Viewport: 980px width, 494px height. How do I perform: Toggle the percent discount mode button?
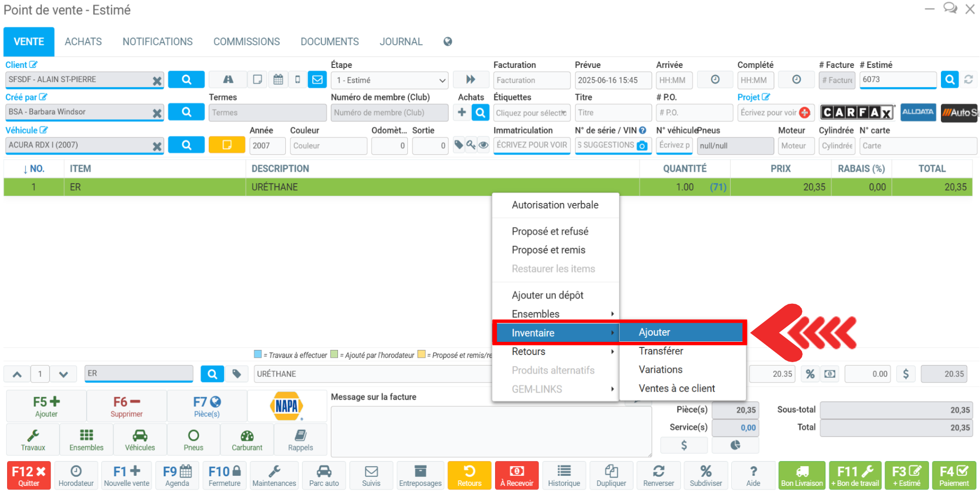pyautogui.click(x=810, y=374)
